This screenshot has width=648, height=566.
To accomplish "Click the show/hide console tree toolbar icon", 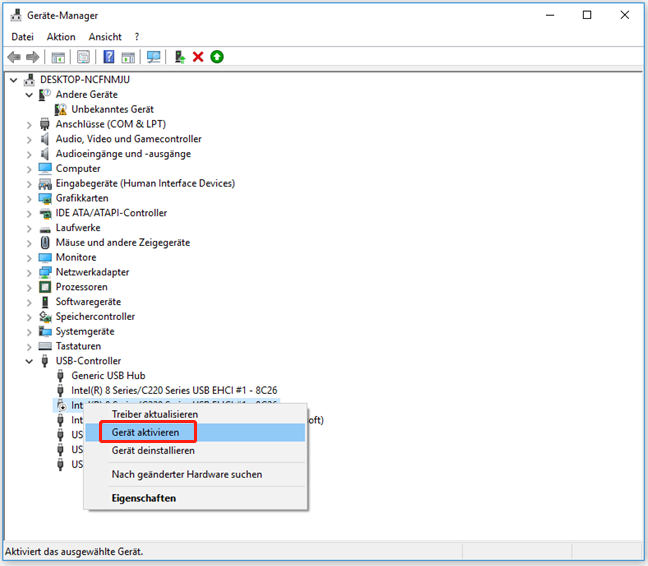I will [58, 57].
